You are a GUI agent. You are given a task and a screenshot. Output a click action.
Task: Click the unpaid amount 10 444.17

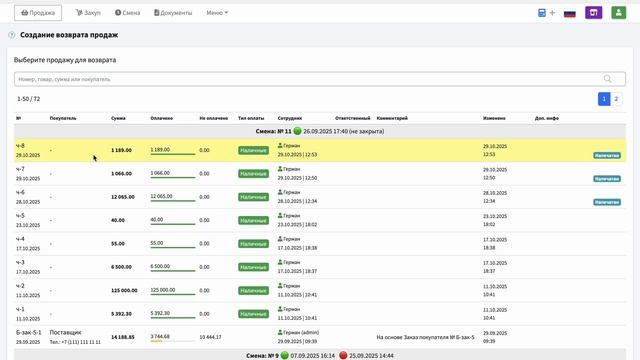[x=210, y=337]
